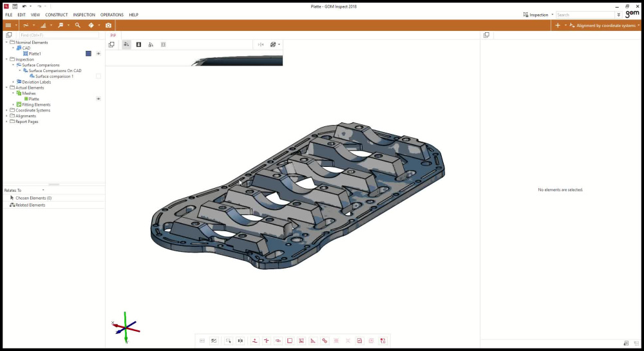Click the bar chart icon in orange toolbar
Image resolution: width=644 pixels, height=351 pixels.
click(x=43, y=26)
